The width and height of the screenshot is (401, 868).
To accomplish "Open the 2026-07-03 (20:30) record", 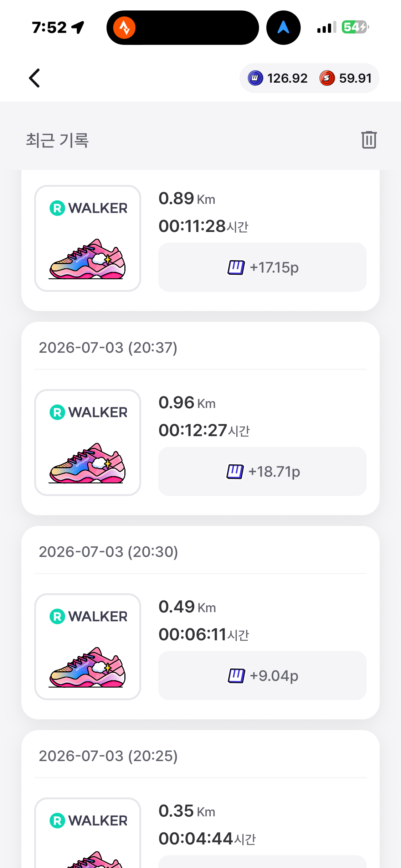I will tap(200, 622).
